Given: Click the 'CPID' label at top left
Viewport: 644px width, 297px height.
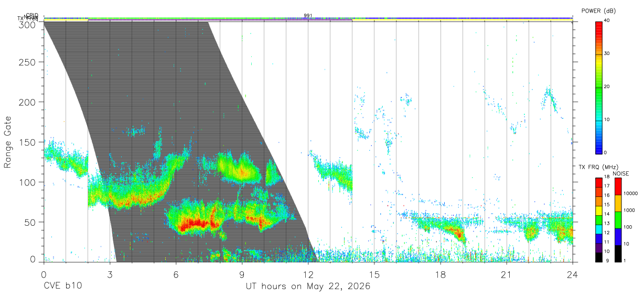Looking at the screenshot, I should pos(32,15).
